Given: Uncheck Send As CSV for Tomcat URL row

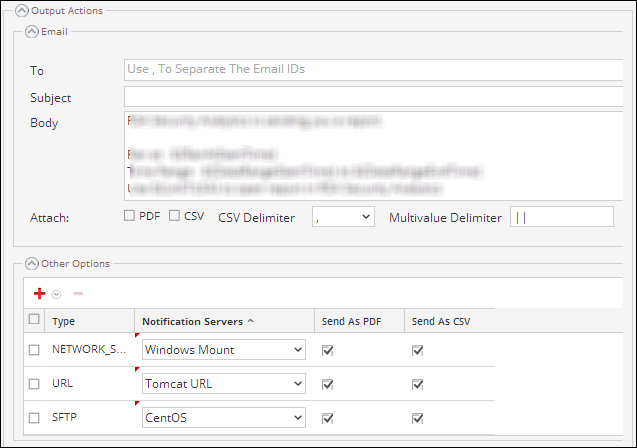Looking at the screenshot, I should [417, 384].
